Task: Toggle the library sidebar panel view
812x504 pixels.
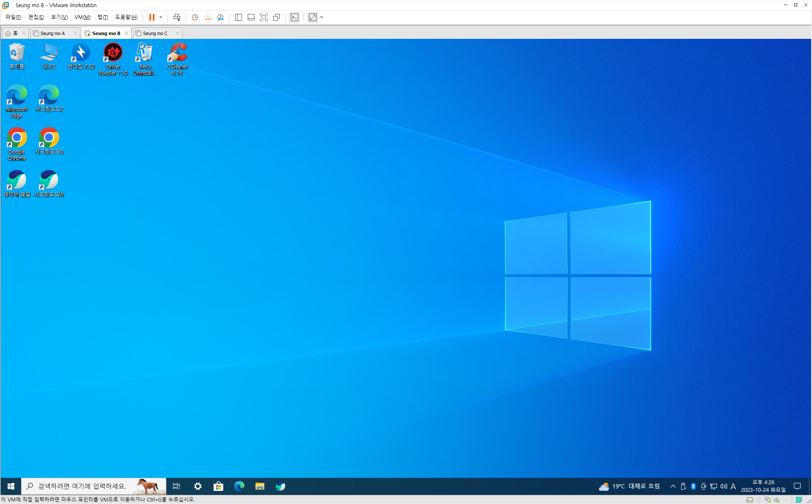Action: point(238,17)
